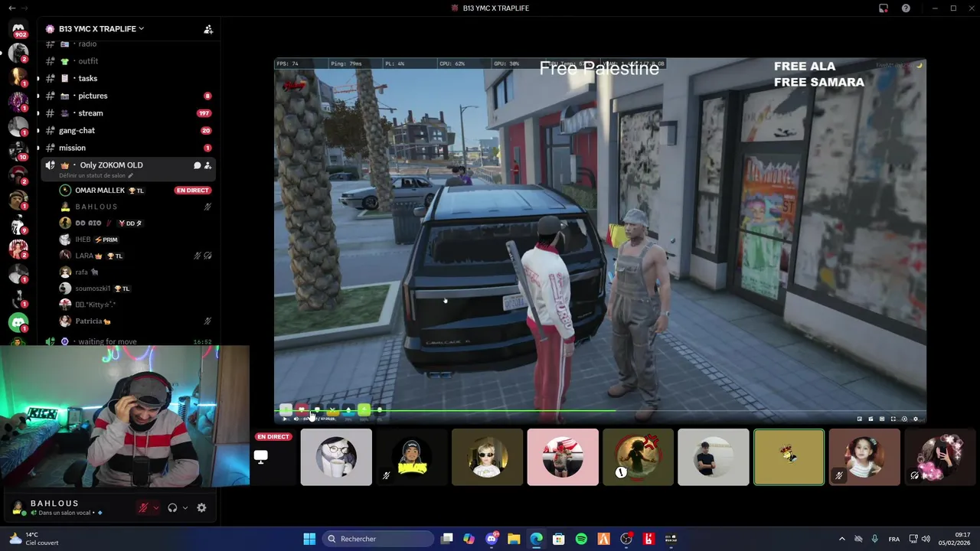This screenshot has height=551, width=980.
Task: Open weather widget showing 14°C
Action: (34, 539)
